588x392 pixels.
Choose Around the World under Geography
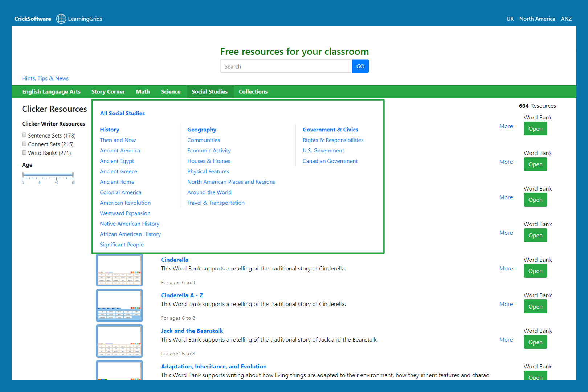[x=209, y=192]
